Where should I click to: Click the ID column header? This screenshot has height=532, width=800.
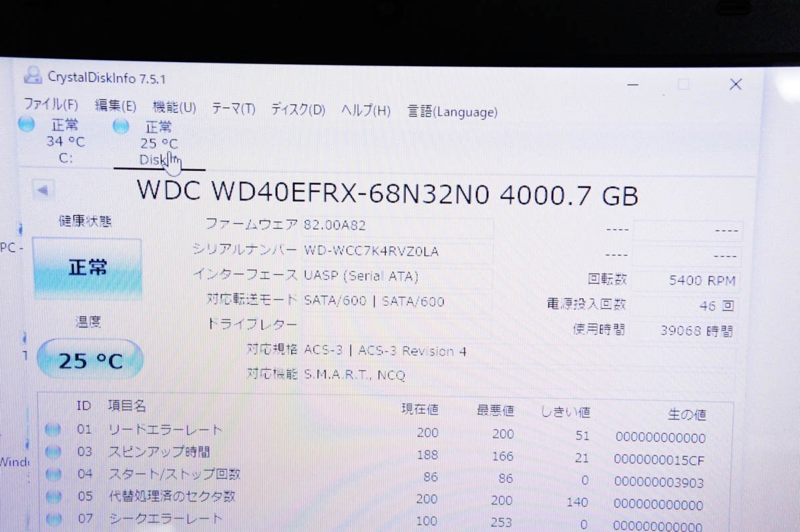(83, 405)
